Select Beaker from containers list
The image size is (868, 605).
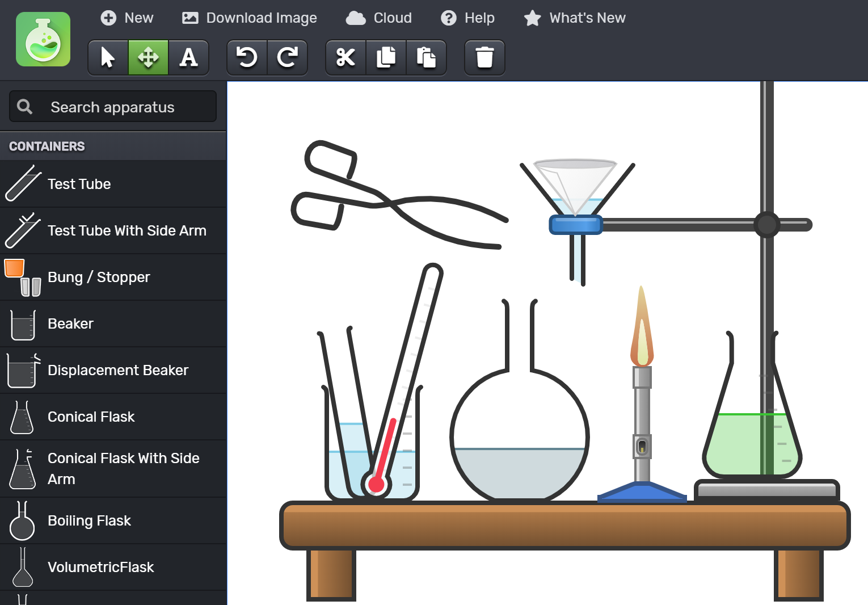click(113, 323)
